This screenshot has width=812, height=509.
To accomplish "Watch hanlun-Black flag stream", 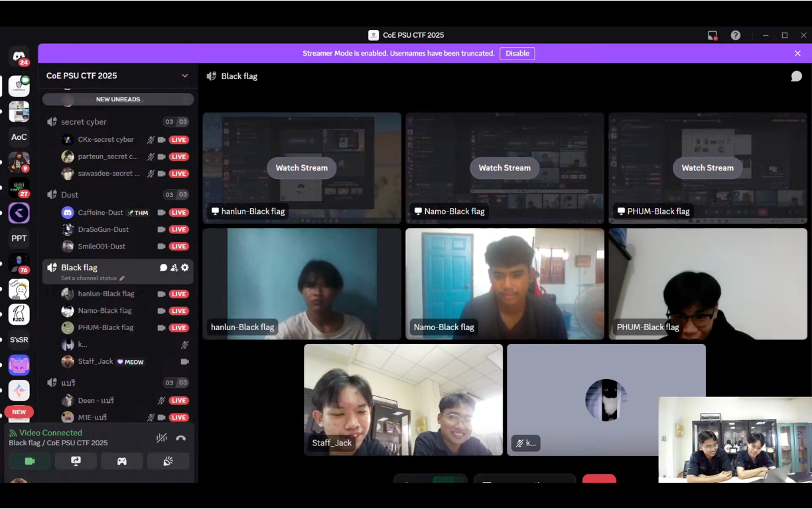I will [302, 168].
